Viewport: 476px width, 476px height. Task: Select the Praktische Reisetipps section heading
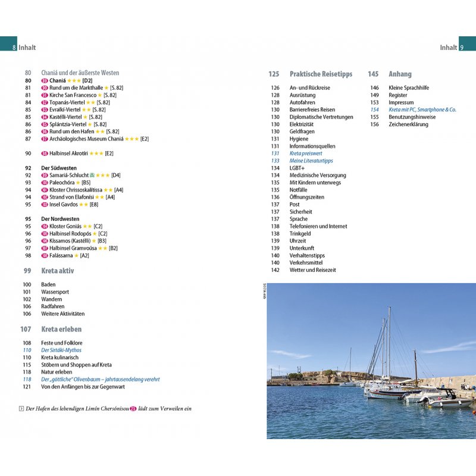point(321,74)
